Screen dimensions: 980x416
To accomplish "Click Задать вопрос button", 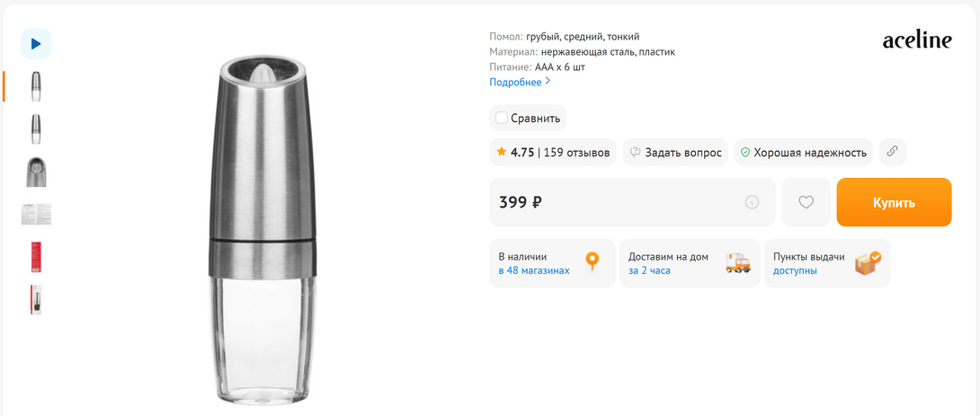I will pyautogui.click(x=675, y=152).
